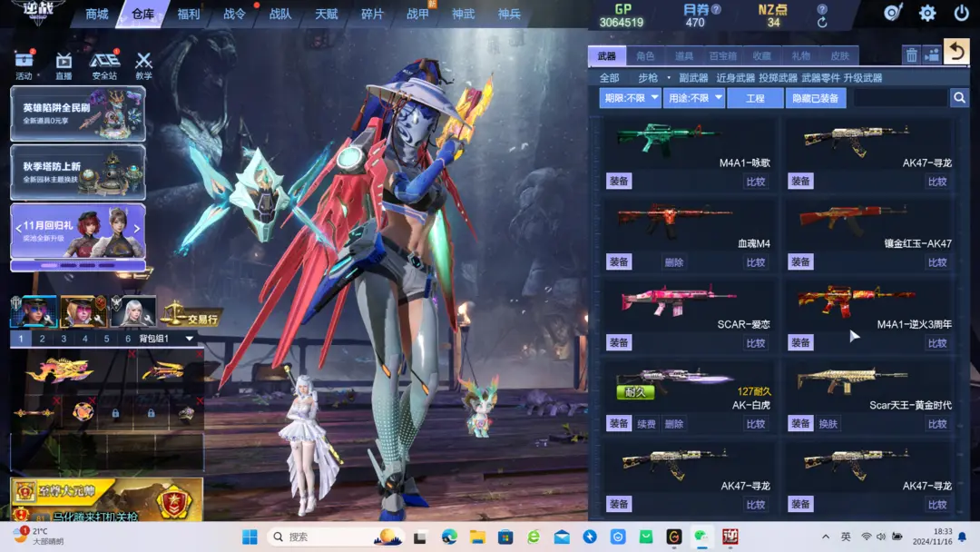Image resolution: width=980 pixels, height=552 pixels.
Task: Open the 百宝箱 inventory tab
Action: 723,55
